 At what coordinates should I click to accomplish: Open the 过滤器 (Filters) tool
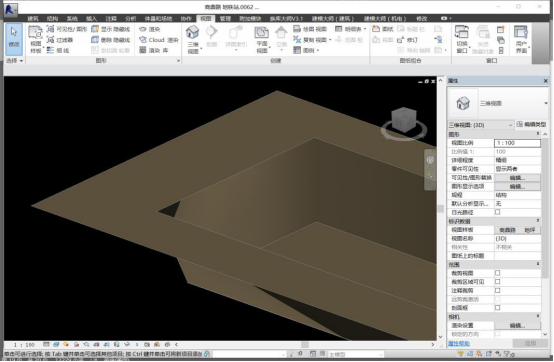coord(60,40)
